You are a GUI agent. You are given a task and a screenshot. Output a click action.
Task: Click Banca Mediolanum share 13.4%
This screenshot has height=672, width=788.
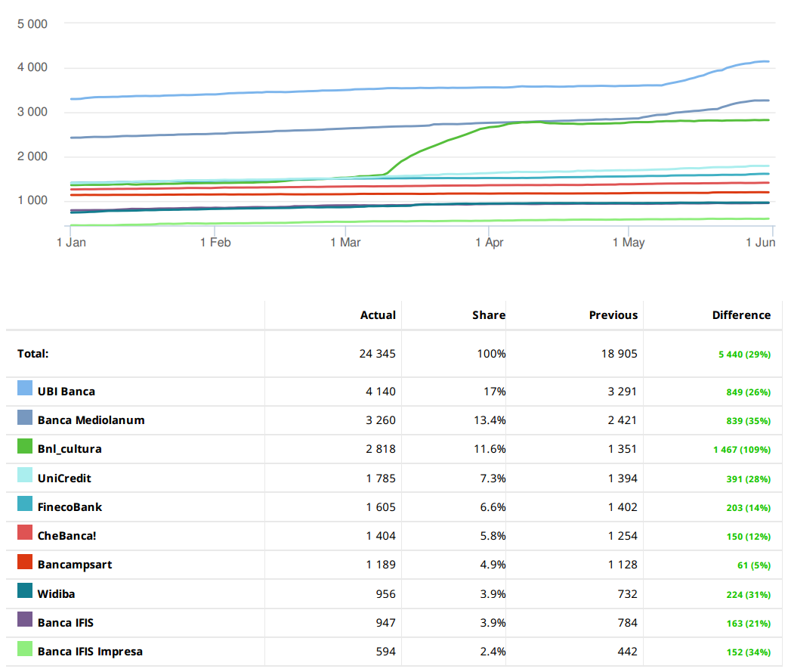[490, 420]
